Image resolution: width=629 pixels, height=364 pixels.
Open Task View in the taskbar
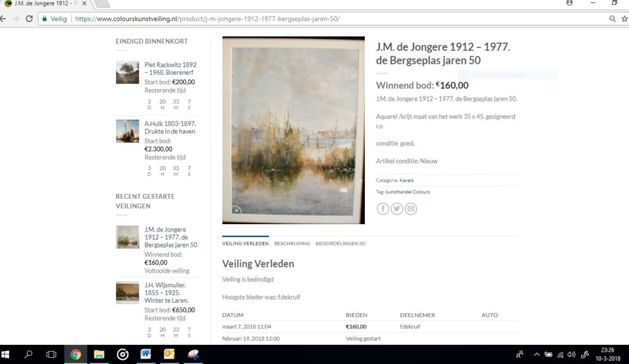[52, 354]
